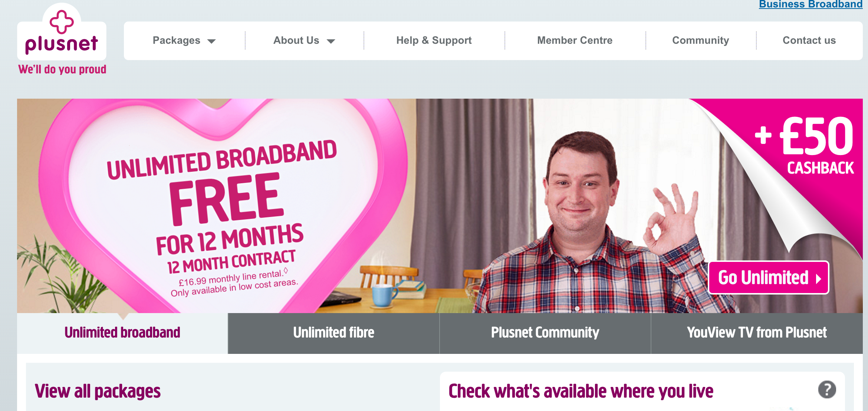The width and height of the screenshot is (868, 411).
Task: Click the We'll do you proud tagline
Action: pyautogui.click(x=62, y=69)
